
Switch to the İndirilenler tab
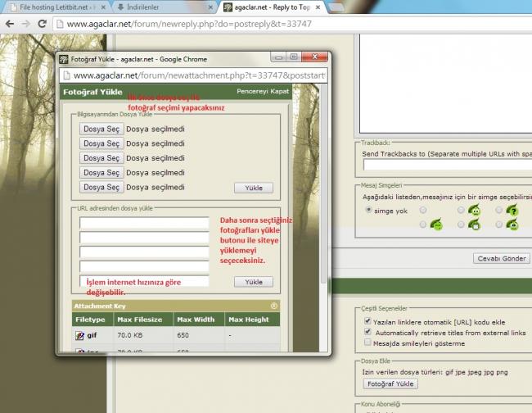165,7
